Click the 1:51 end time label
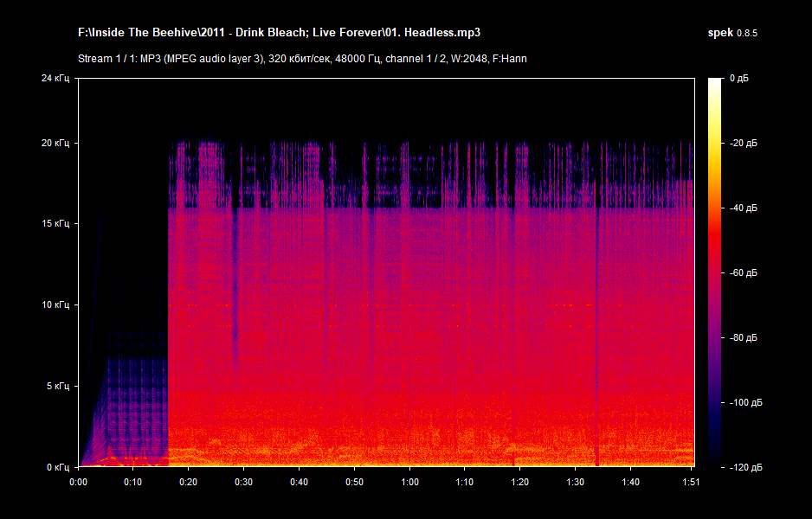Image resolution: width=812 pixels, height=519 pixels. pyautogui.click(x=690, y=482)
